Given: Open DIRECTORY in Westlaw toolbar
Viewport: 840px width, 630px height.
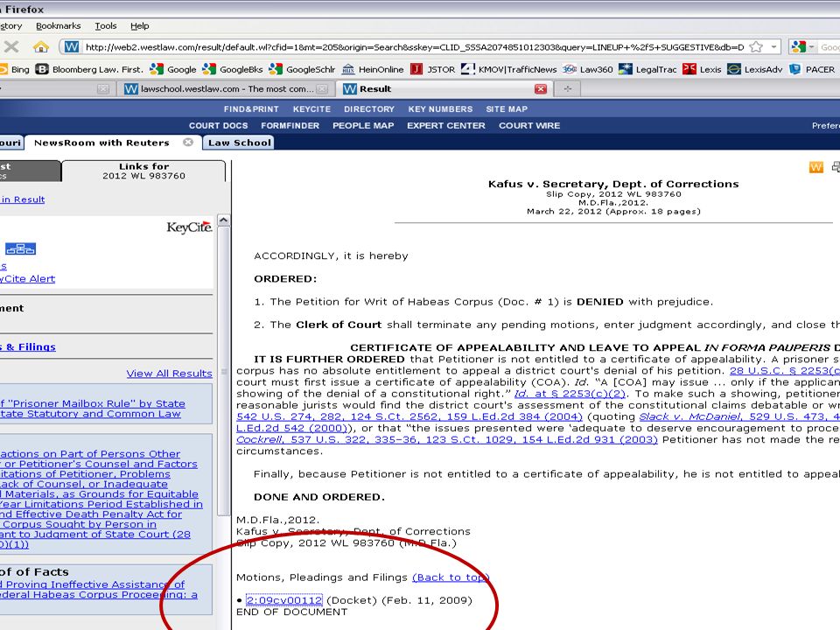Looking at the screenshot, I should coord(369,108).
